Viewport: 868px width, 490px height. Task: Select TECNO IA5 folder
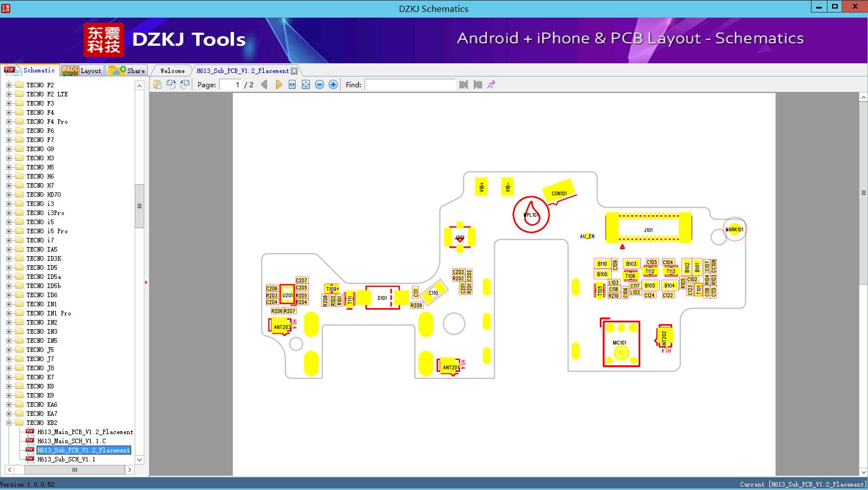[42, 249]
